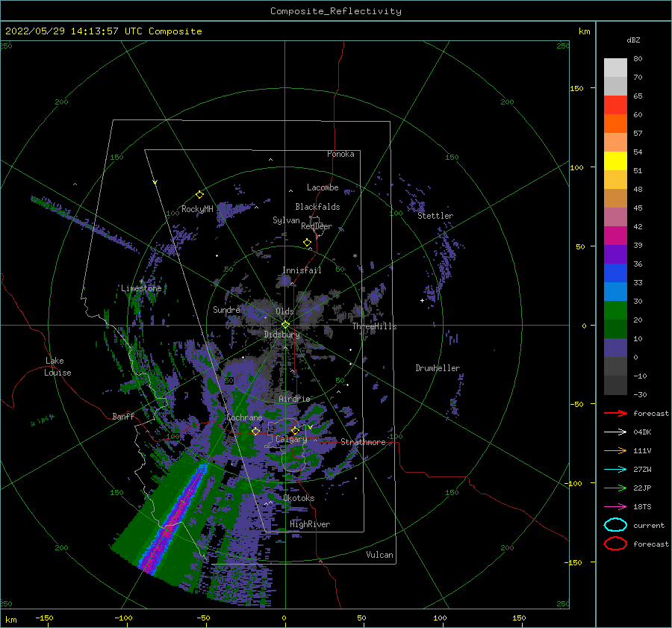Viewport: 672px width, 628px height.
Task: Click the Blackfalds city label
Action: coord(317,207)
